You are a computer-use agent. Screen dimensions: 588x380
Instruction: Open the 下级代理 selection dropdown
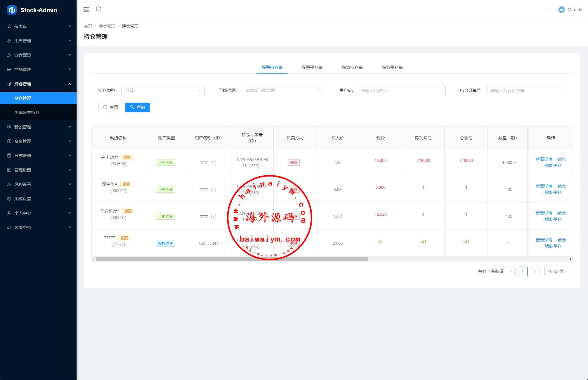click(x=283, y=90)
